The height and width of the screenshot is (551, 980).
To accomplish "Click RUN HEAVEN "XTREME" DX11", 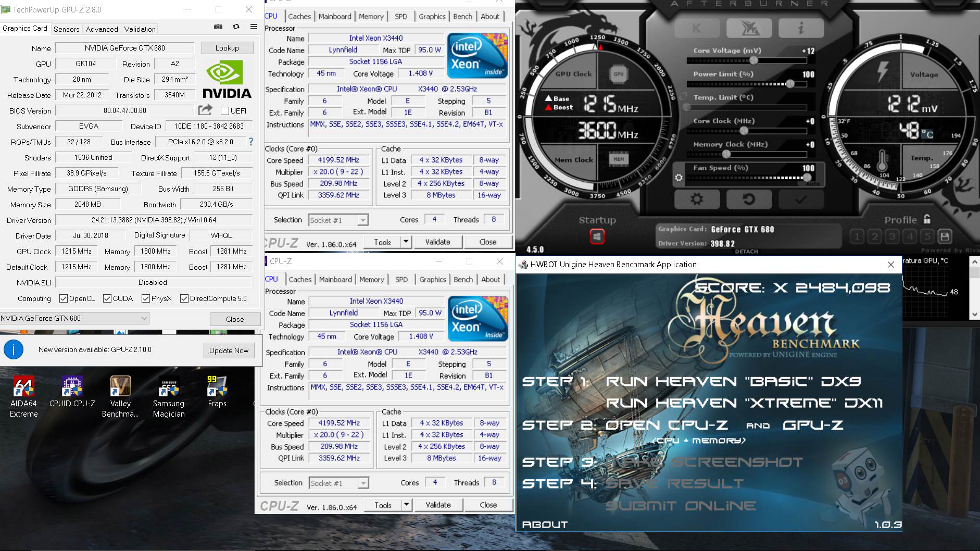I will click(744, 403).
